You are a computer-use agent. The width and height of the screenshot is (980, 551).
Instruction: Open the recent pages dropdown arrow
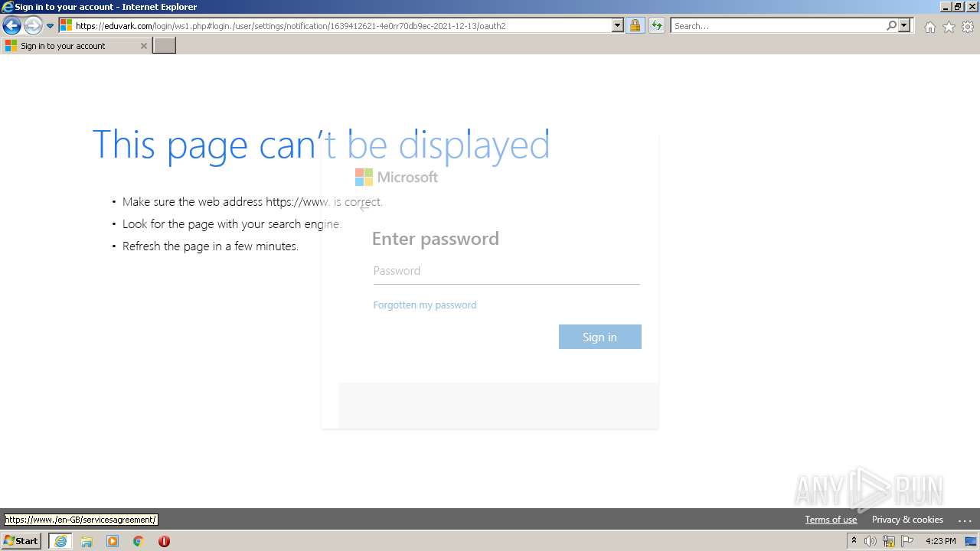pos(51,26)
